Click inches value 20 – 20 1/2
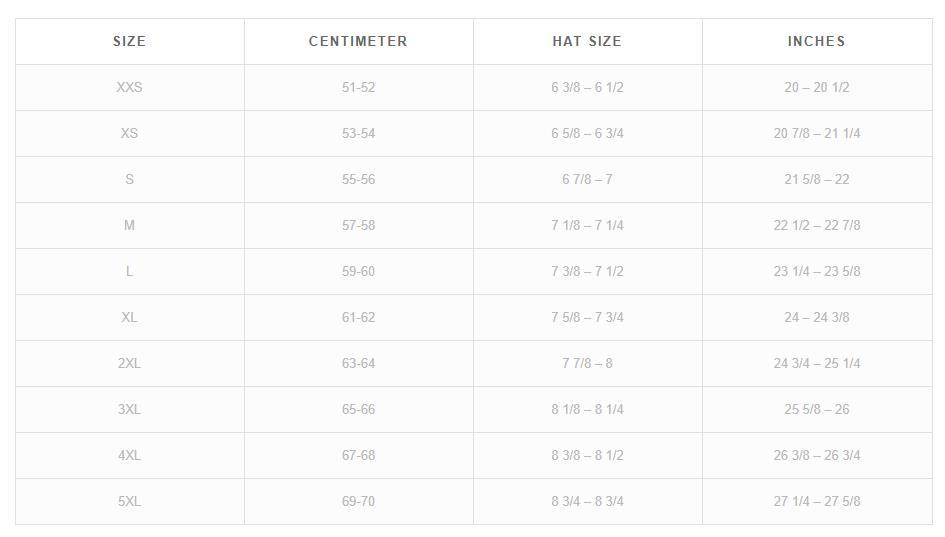This screenshot has height=537, width=945. [816, 87]
